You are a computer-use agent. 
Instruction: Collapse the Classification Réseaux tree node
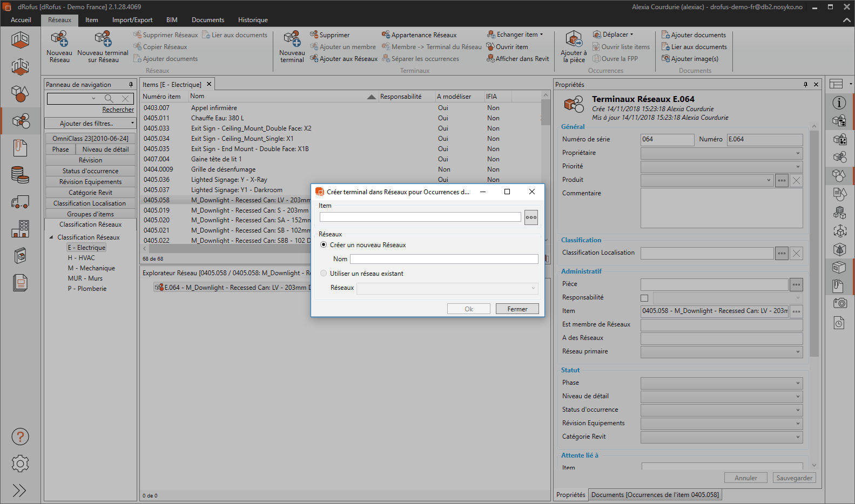[51, 237]
